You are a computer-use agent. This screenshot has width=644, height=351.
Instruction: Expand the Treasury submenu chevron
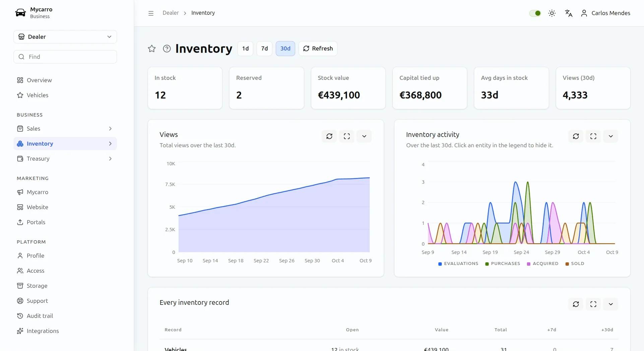(110, 159)
